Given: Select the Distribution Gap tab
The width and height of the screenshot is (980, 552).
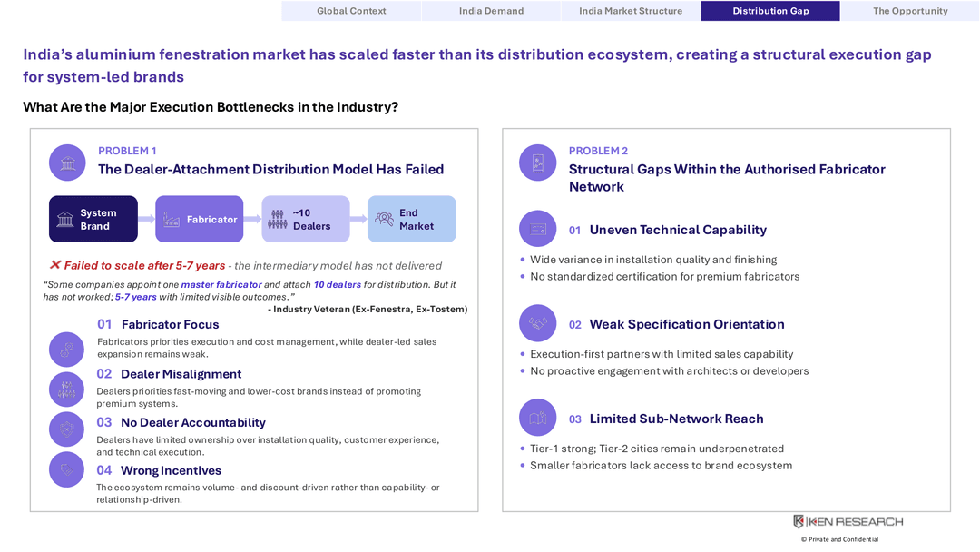Looking at the screenshot, I should point(770,11).
